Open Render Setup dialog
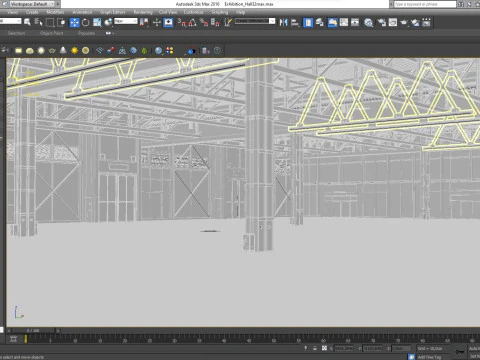The image size is (480, 360). (x=382, y=22)
